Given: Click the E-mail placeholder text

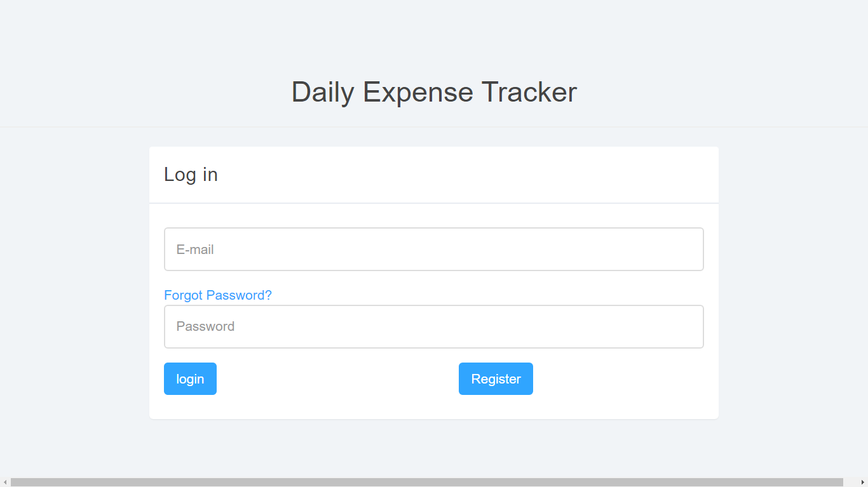Looking at the screenshot, I should pos(194,249).
